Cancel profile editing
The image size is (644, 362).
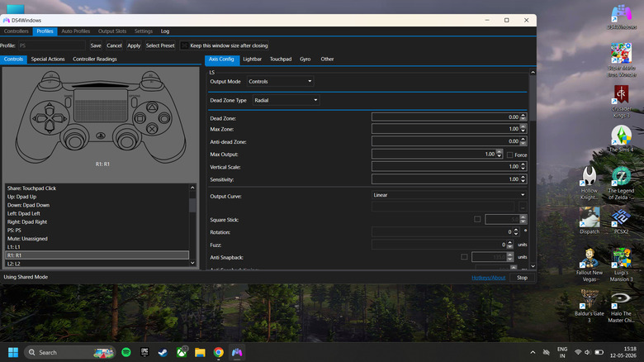click(114, 45)
